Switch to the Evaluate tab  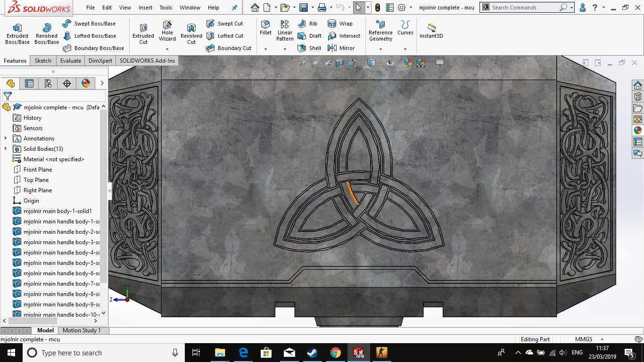(71, 60)
